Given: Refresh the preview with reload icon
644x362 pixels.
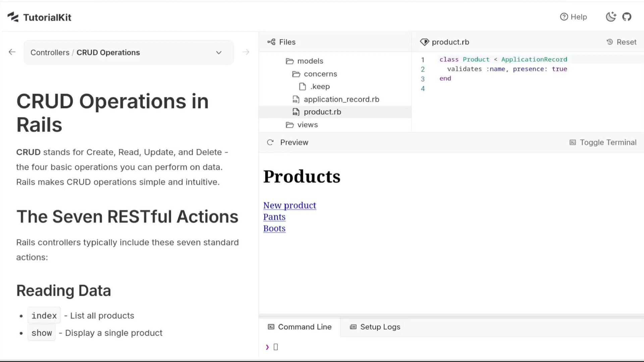Looking at the screenshot, I should point(270,142).
